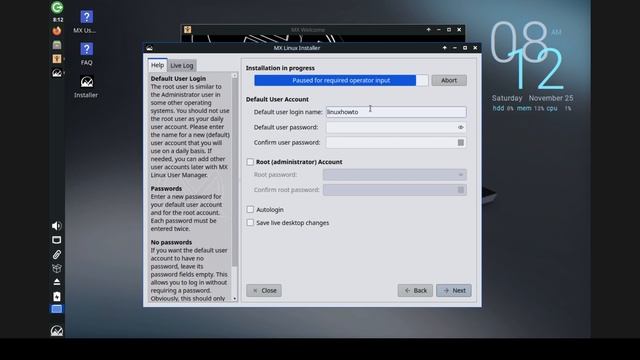Screen dimensions: 640x360
Task: Show the default user password with the eye icon
Action: click(460, 127)
